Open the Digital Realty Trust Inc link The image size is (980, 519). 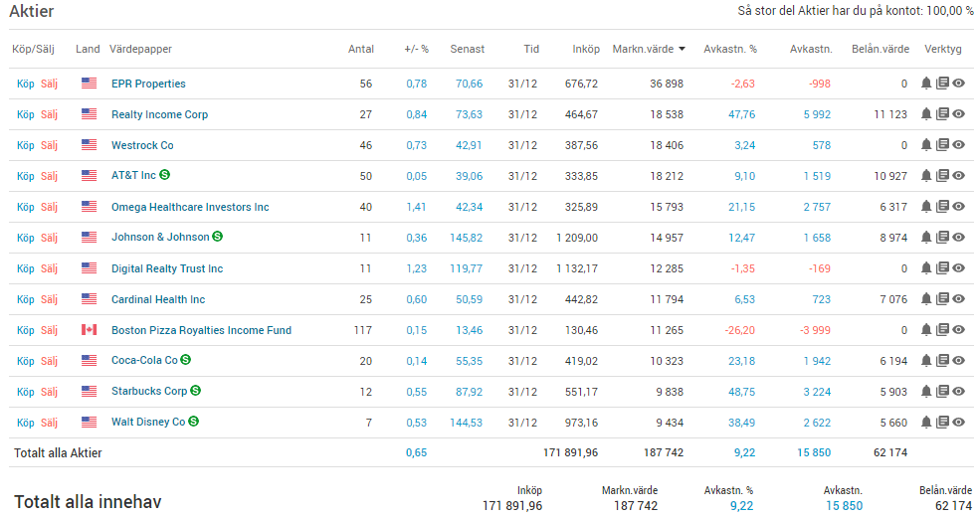pos(167,268)
